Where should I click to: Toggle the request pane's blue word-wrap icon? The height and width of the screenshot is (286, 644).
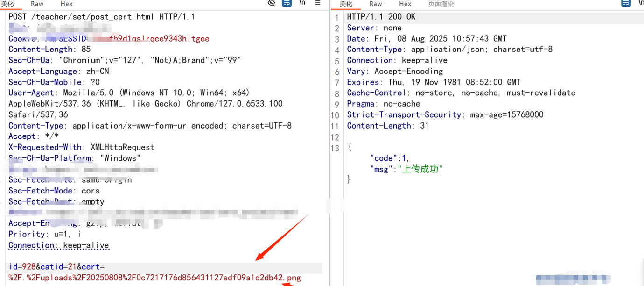287,3
